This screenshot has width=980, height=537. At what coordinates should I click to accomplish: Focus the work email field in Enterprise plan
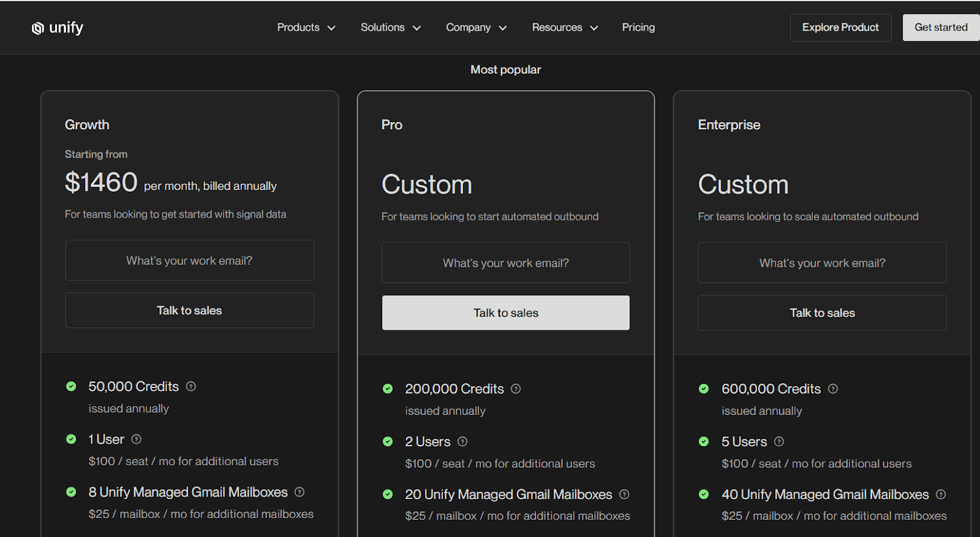[x=822, y=263]
